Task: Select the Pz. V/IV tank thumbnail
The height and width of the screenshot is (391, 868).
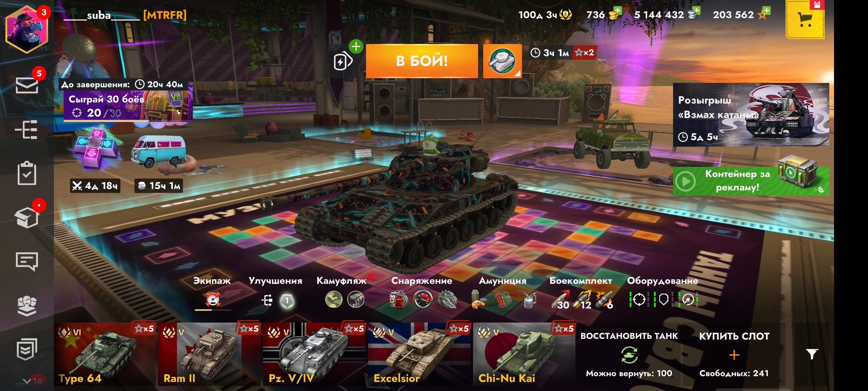Action: click(x=314, y=354)
